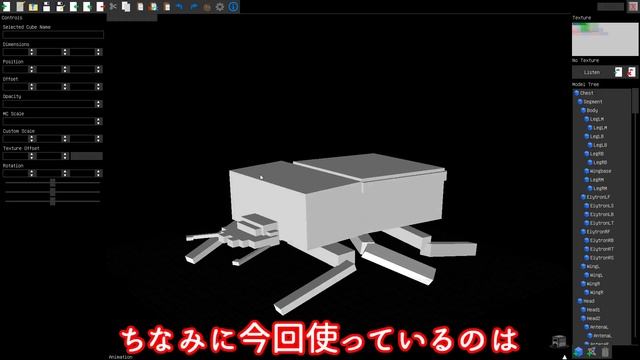
Task: Expand the Animation panel arrow at bottom
Action: click(564, 357)
